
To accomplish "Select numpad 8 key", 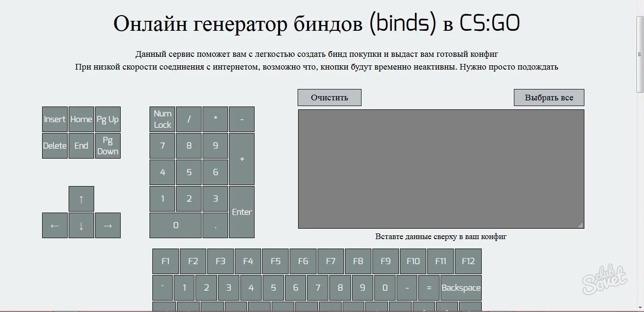I will coord(189,146).
